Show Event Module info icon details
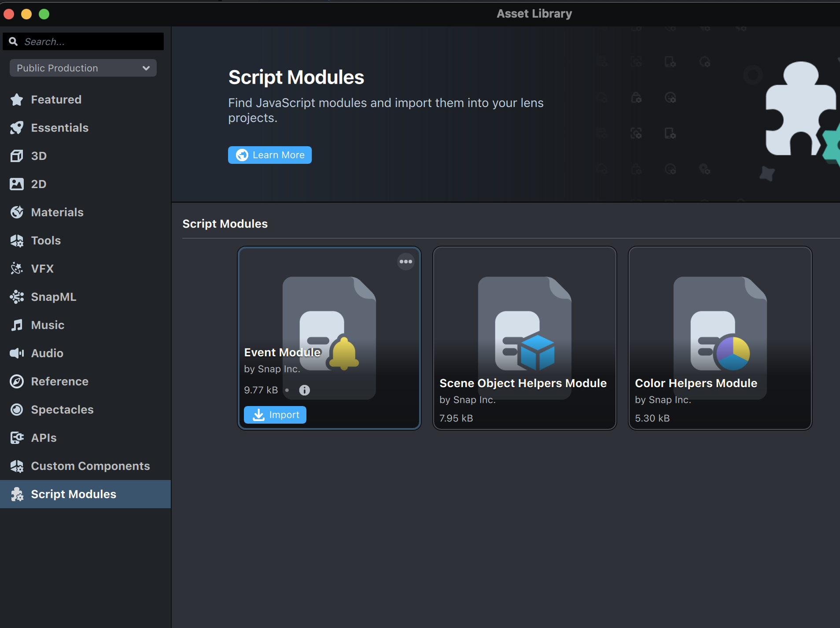Viewport: 840px width, 628px height. point(304,390)
